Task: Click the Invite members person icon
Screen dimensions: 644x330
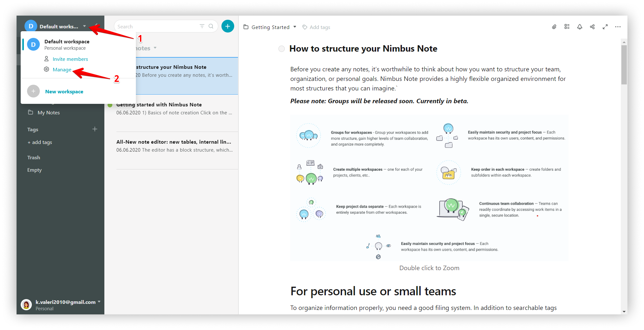Action: click(46, 59)
